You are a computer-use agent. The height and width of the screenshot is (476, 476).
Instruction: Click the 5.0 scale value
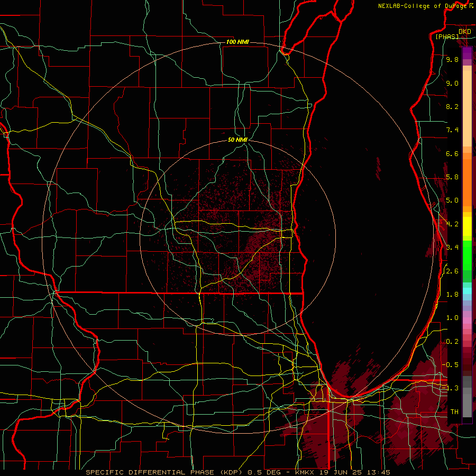coord(452,200)
